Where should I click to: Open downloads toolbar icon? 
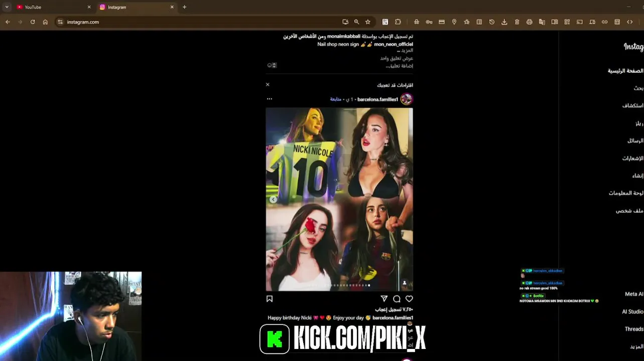tap(504, 22)
